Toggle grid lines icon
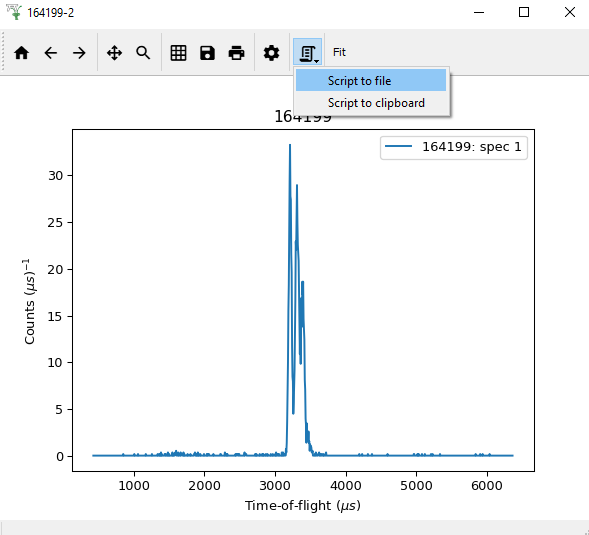The width and height of the screenshot is (589, 535). point(178,53)
